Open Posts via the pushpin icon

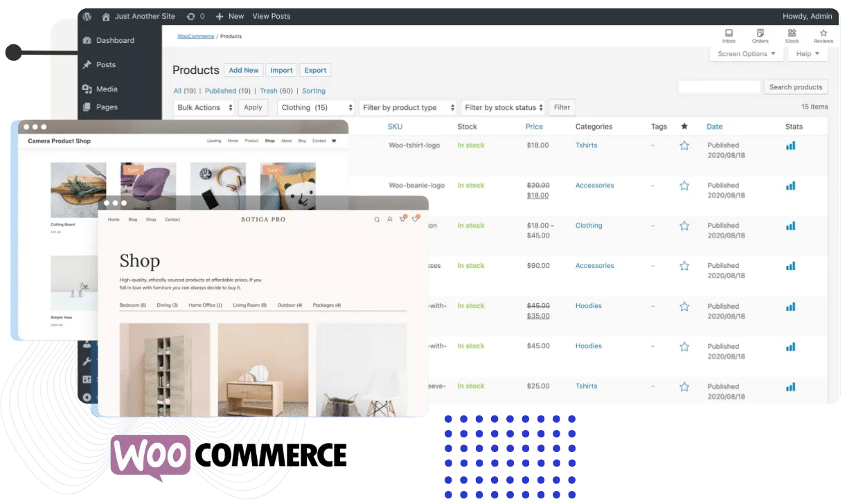(87, 64)
